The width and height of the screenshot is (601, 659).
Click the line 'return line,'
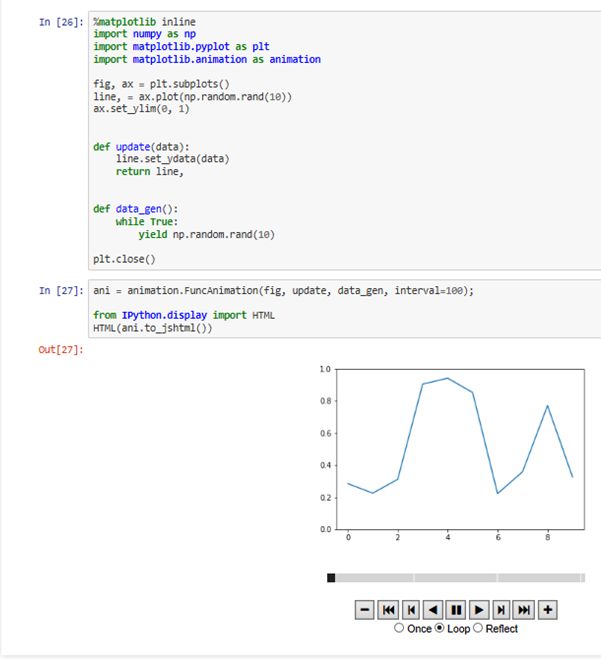click(150, 171)
